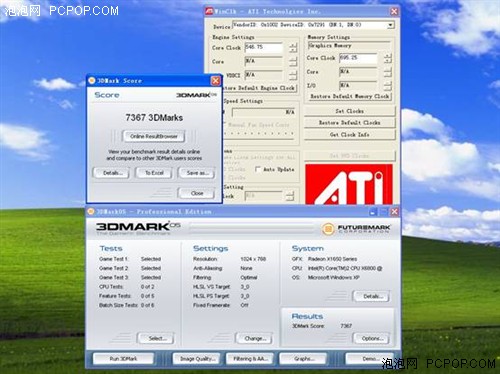
Task: Click the Options button under Results
Action: click(x=371, y=338)
